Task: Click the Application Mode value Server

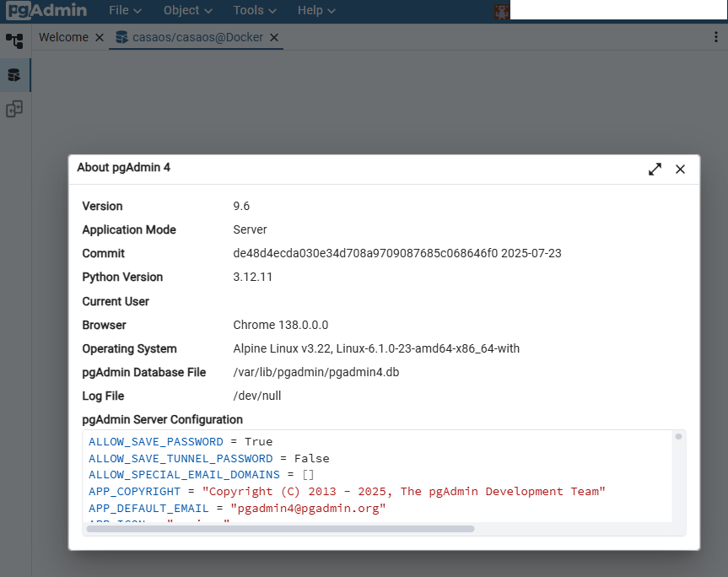Action: [250, 229]
